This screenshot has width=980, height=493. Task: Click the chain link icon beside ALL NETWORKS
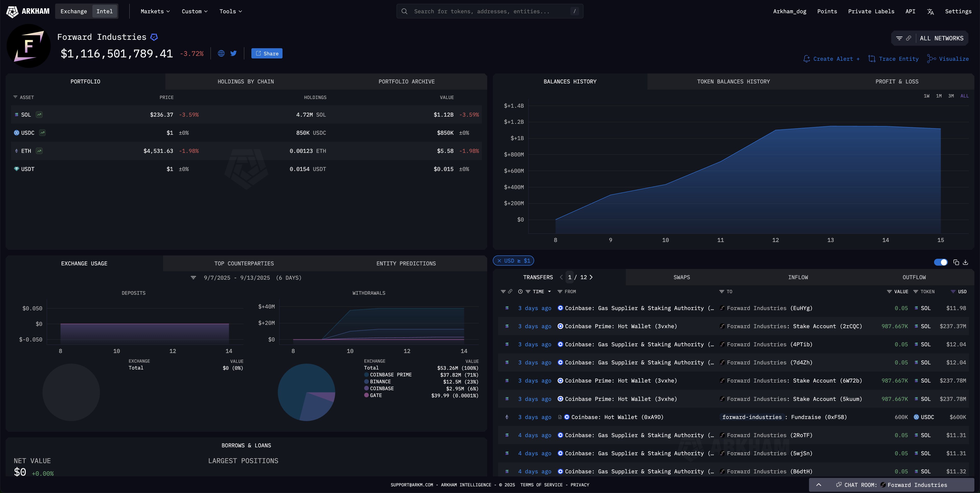tap(909, 38)
